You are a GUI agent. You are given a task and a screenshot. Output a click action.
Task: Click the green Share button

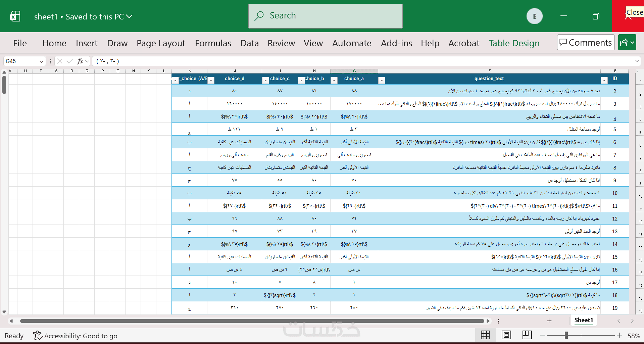627,43
